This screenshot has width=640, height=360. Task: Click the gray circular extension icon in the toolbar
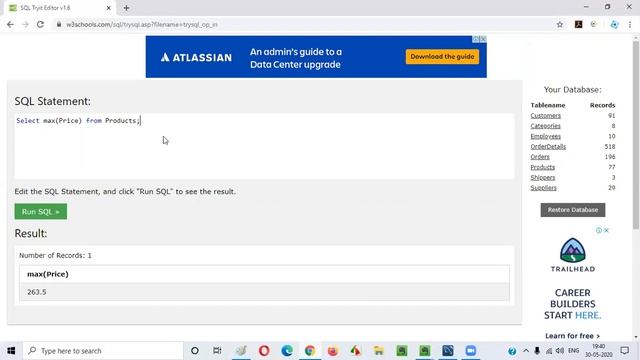[x=593, y=24]
